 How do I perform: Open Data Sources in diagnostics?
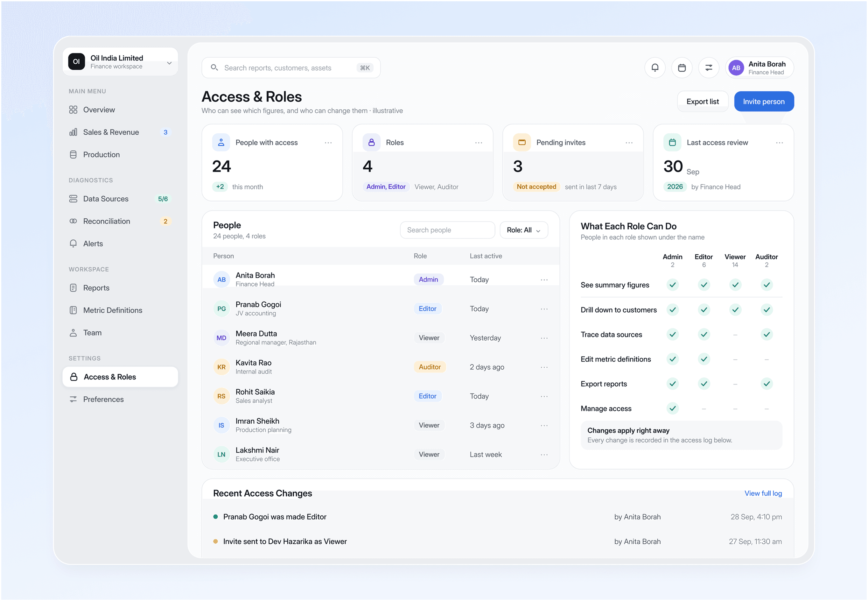pyautogui.click(x=120, y=199)
